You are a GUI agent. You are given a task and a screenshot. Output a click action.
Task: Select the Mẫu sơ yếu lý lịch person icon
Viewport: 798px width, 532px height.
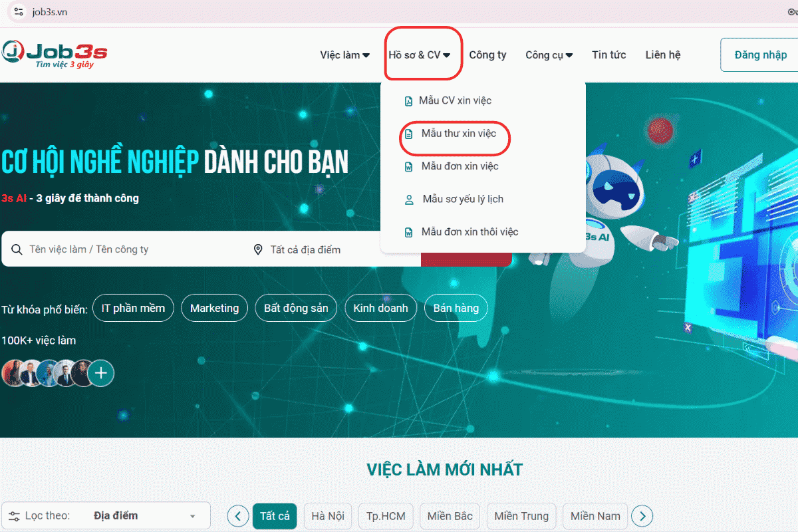pos(408,199)
